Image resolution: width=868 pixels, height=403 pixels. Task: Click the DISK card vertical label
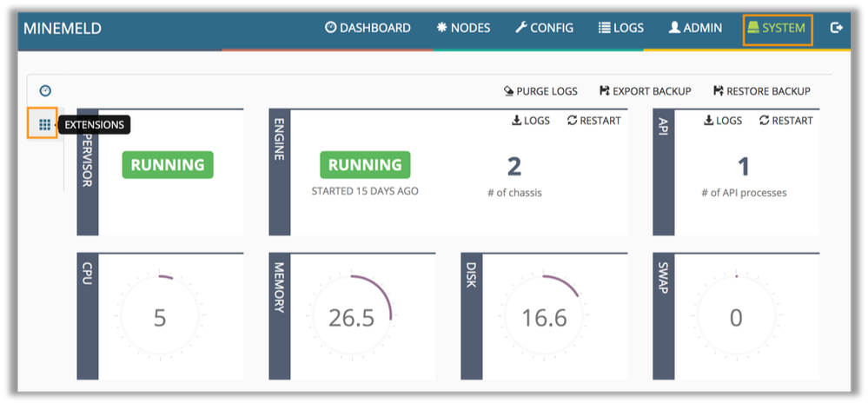472,274
